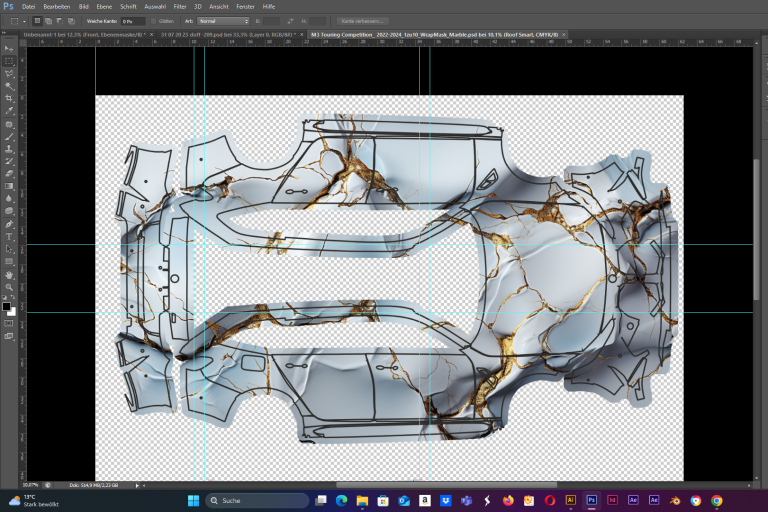
Task: Expand the status bar info arrow
Action: (137, 485)
